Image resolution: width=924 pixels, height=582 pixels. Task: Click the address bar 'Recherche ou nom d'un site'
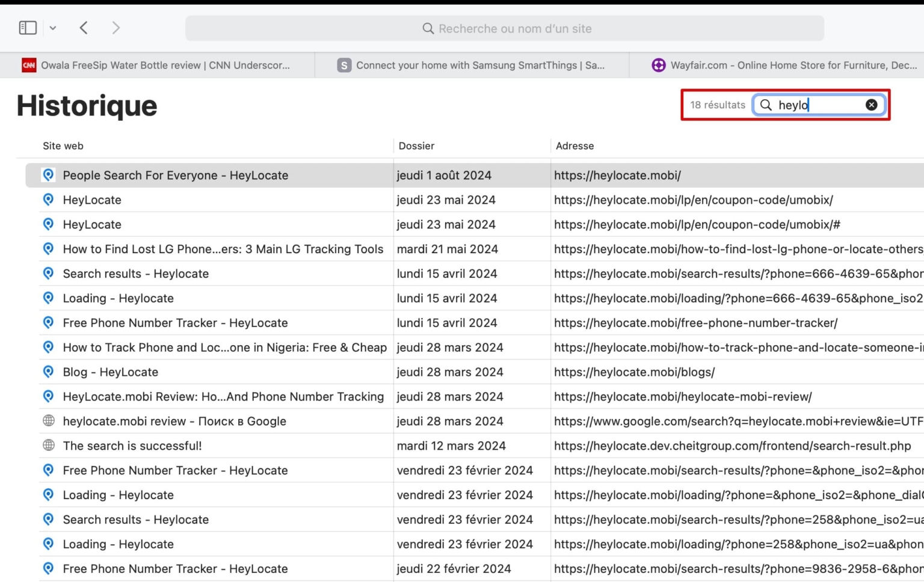(x=505, y=28)
